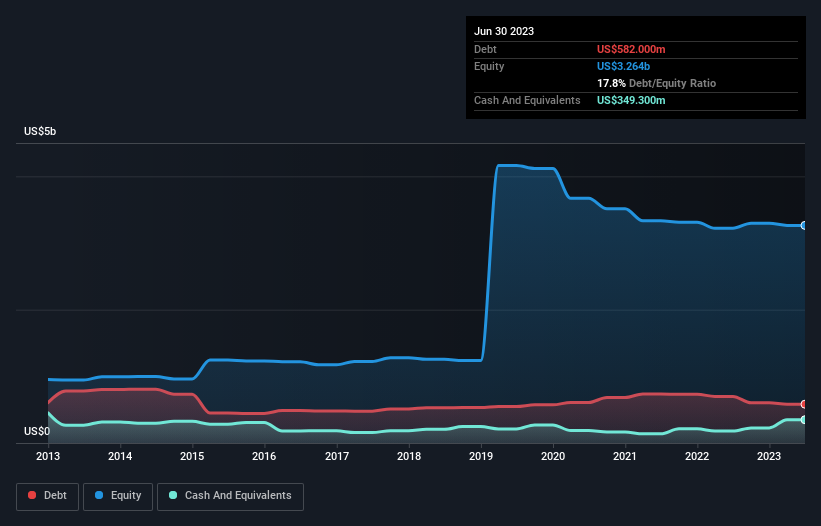Click the 17.8% Debt/Equity Ratio text
The height and width of the screenshot is (526, 821).
(656, 83)
